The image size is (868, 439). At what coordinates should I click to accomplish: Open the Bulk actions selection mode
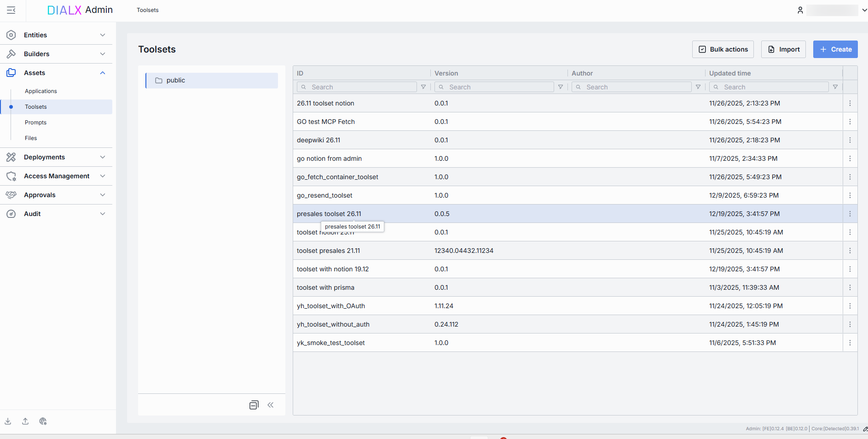(x=723, y=49)
